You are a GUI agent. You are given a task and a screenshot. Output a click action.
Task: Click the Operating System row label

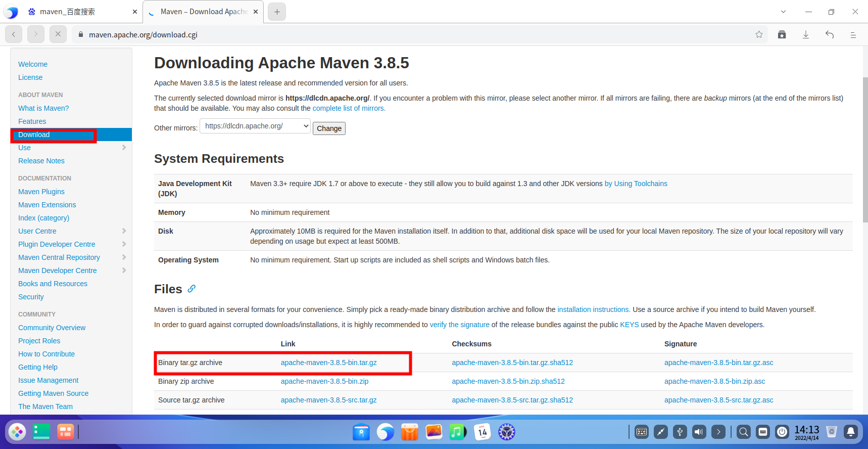[188, 260]
